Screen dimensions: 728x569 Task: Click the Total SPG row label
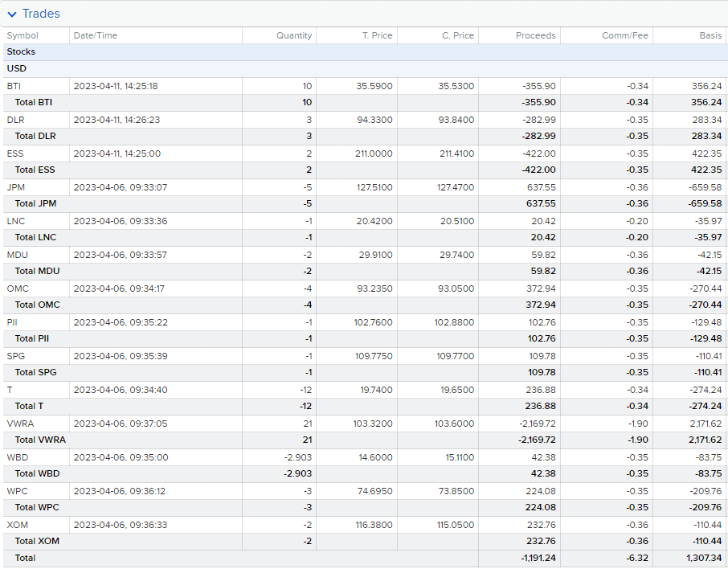pyautogui.click(x=35, y=373)
